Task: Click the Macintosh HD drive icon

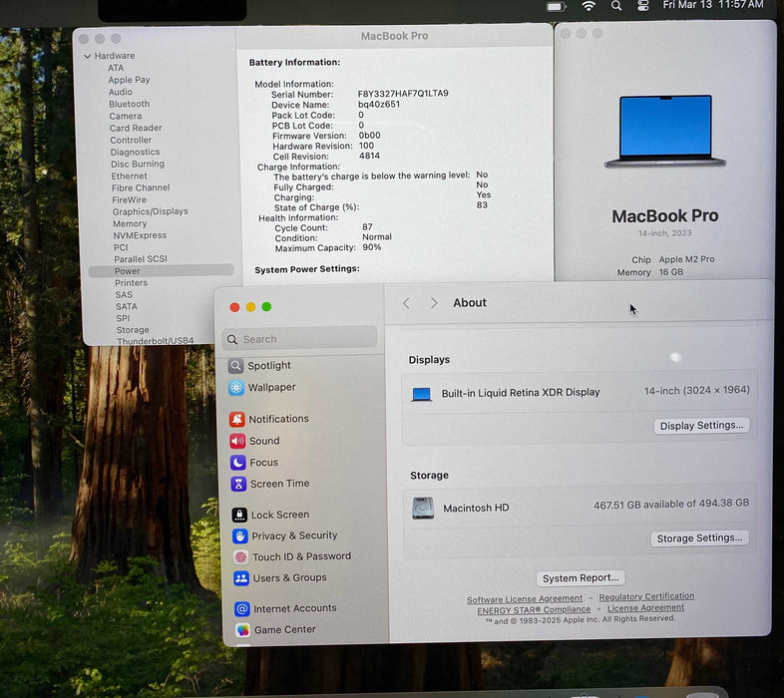Action: point(423,508)
